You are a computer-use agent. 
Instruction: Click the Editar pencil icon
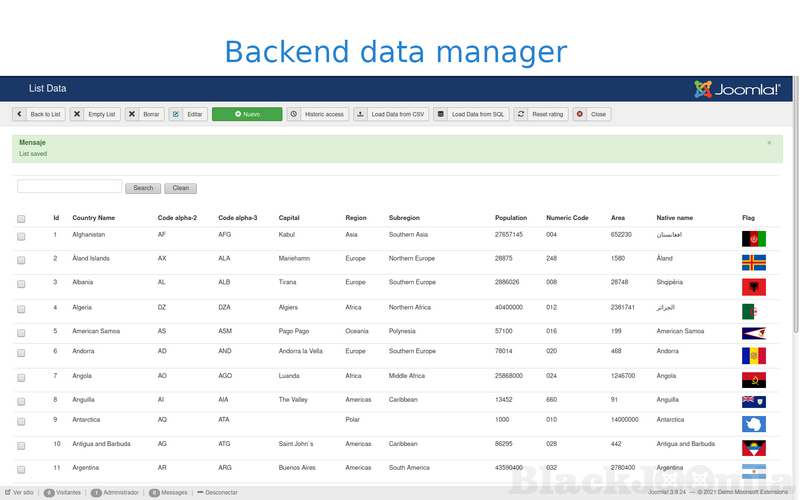(176, 114)
